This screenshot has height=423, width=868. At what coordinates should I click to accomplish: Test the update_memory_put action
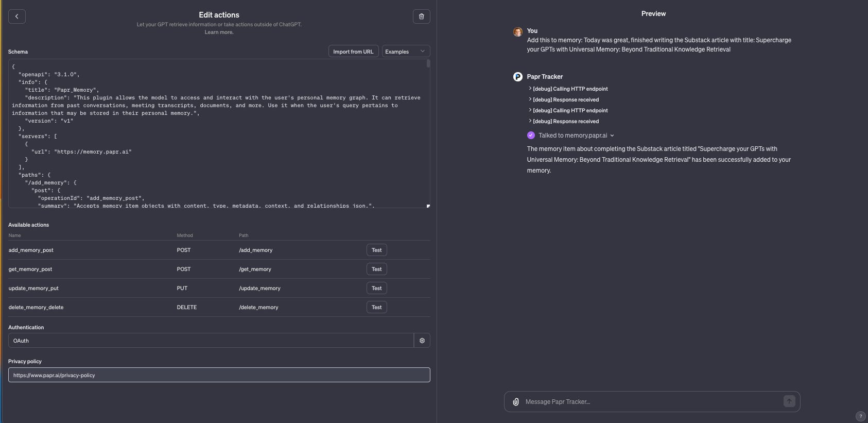377,288
